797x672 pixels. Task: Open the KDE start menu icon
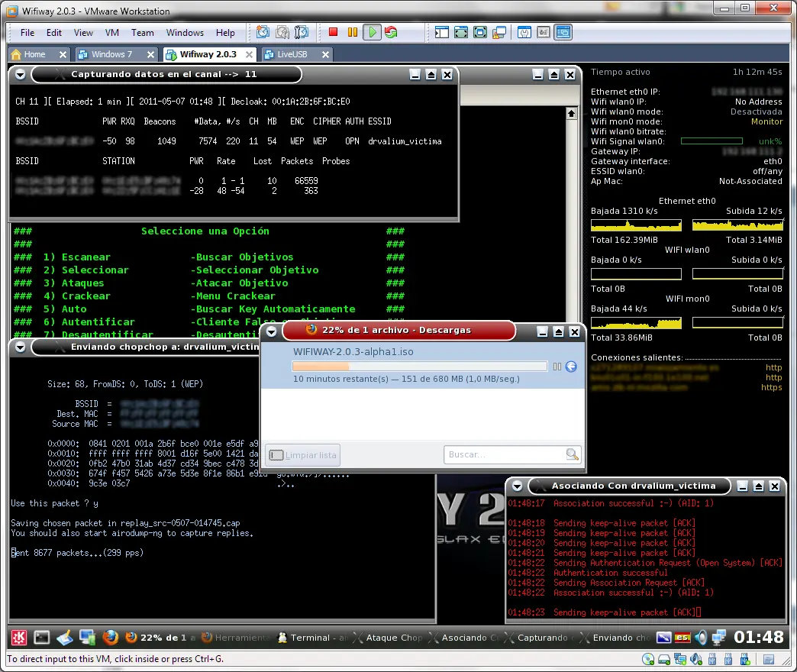(19, 638)
